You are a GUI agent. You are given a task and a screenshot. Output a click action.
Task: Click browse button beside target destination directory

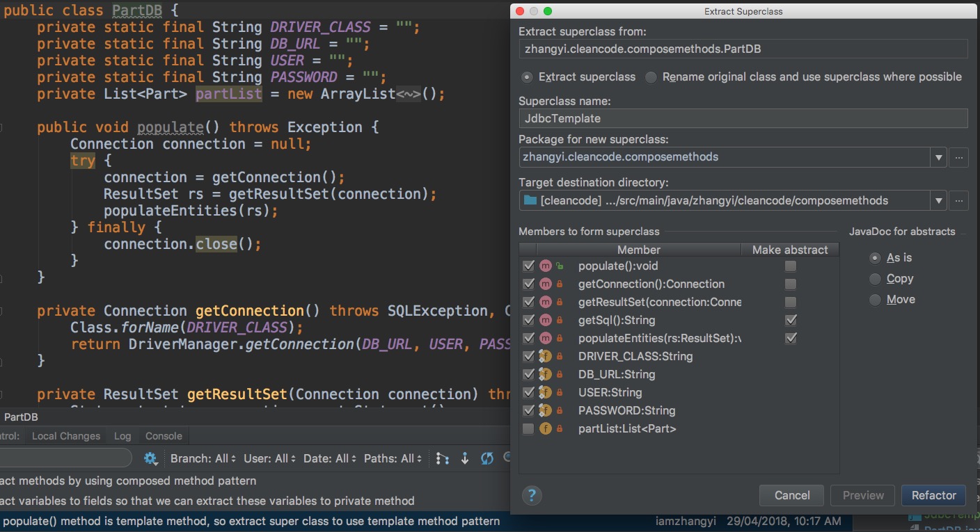(958, 201)
